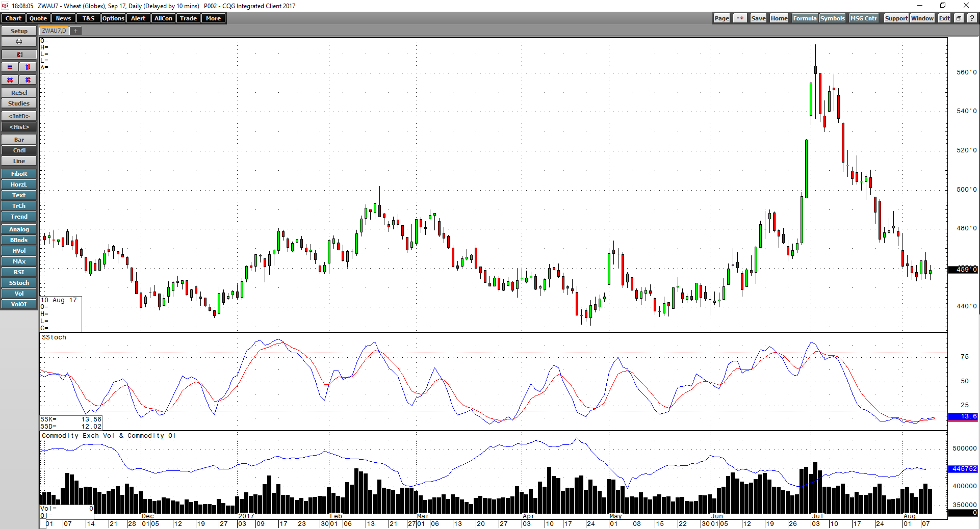Click the restore-window icon beside Exit
Screen dimensions: 980x529
[x=958, y=18]
